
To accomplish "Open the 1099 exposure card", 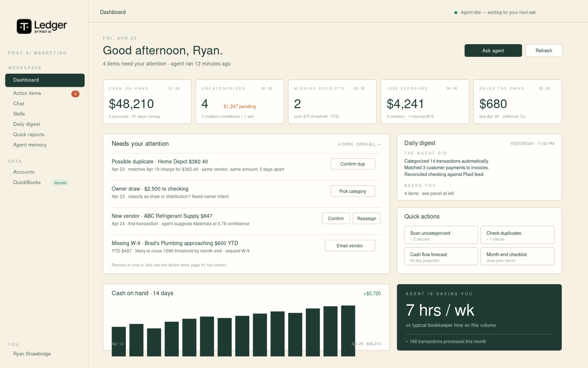I will 425,102.
